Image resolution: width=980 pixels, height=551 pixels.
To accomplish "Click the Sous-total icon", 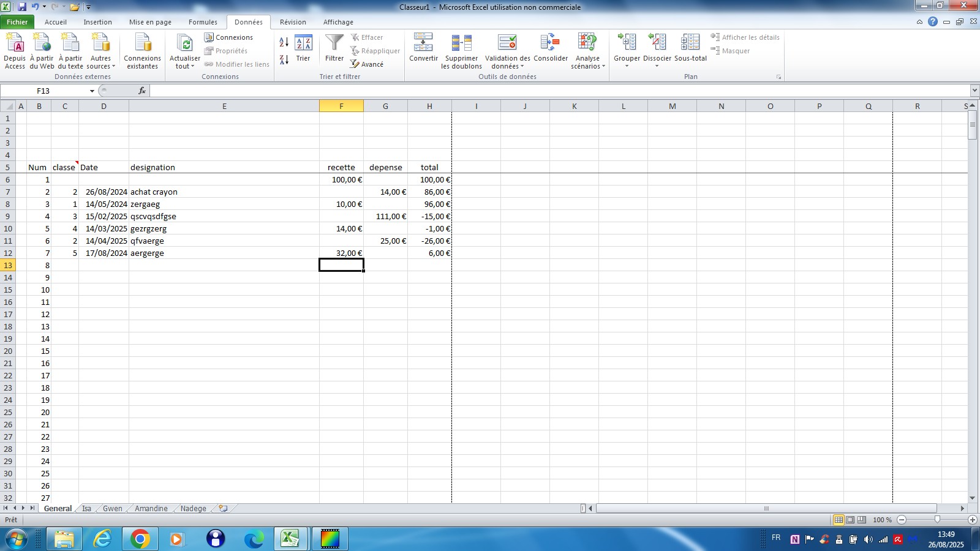I will [x=690, y=43].
